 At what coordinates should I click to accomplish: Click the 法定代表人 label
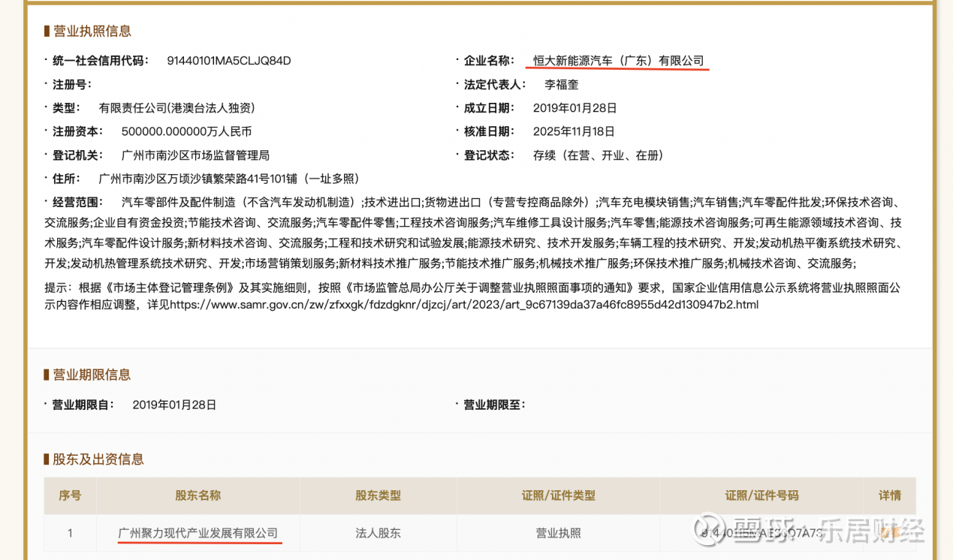(495, 85)
